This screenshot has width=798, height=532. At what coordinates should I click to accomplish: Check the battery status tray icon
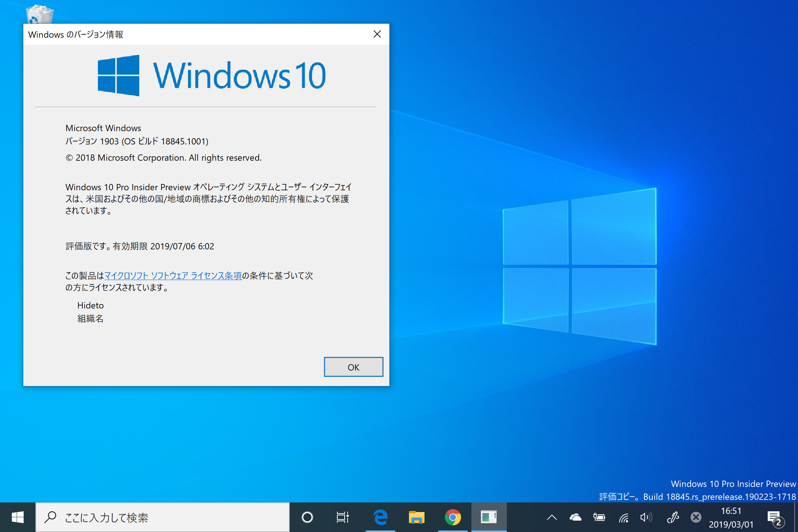(x=599, y=517)
